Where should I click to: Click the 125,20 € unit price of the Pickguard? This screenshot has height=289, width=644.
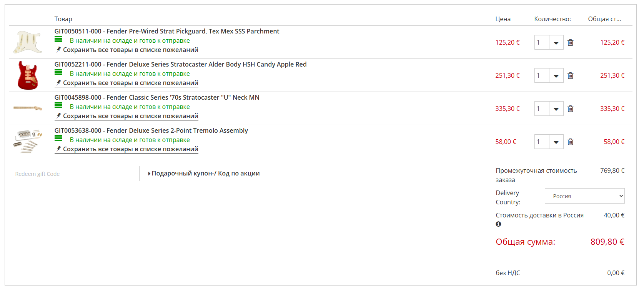click(508, 42)
